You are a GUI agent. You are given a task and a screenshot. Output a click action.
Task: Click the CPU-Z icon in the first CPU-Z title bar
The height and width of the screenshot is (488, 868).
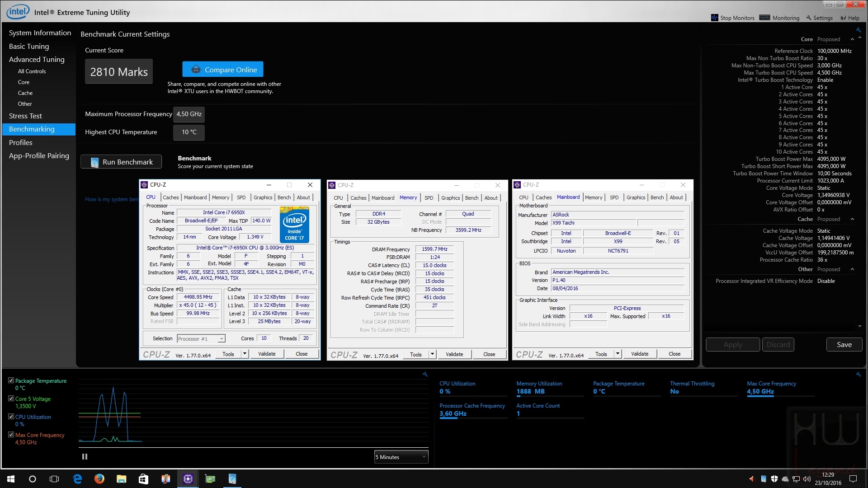144,185
